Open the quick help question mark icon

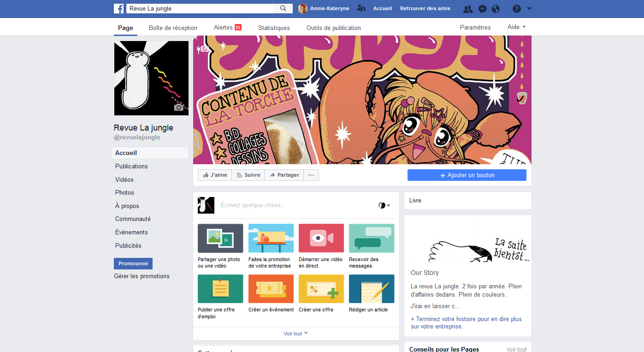pos(517,9)
